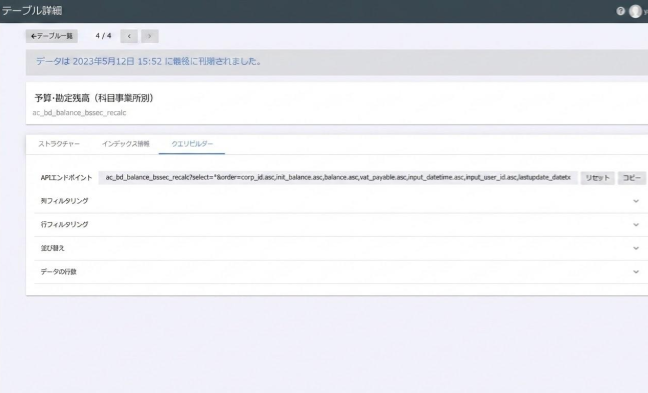This screenshot has height=393, width=648.
Task: Click the table name ac_bd_balance_bssec_recalc
Action: pos(79,112)
